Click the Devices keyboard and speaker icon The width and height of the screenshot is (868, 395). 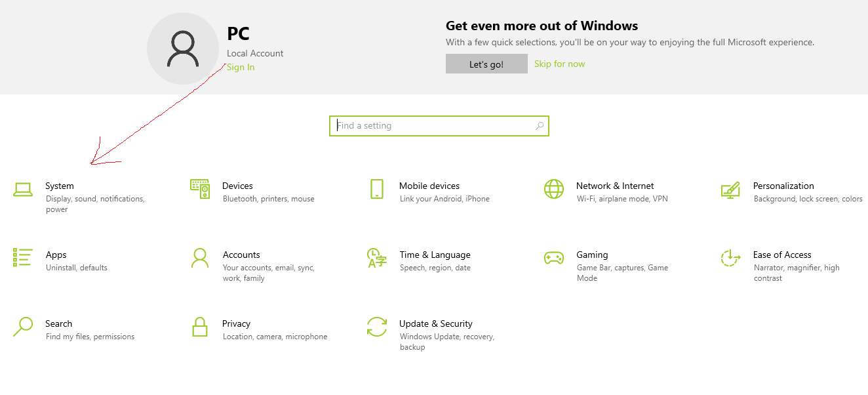coord(199,189)
